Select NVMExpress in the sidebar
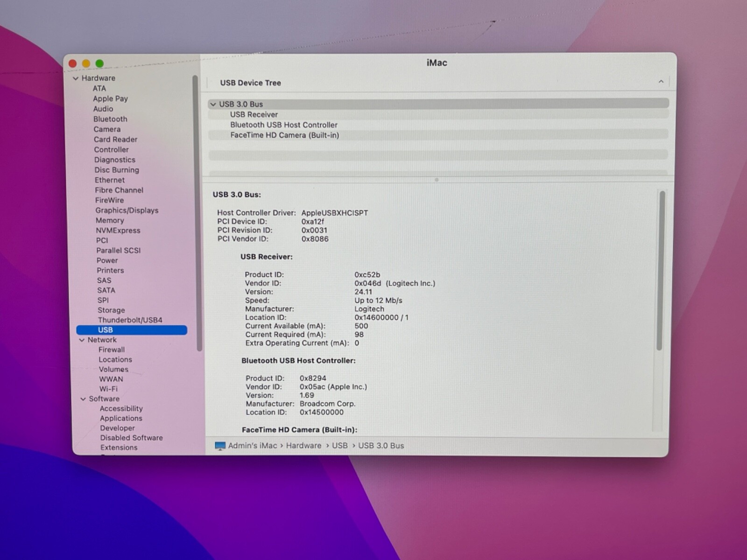Screen dimensions: 747x560 [118, 231]
